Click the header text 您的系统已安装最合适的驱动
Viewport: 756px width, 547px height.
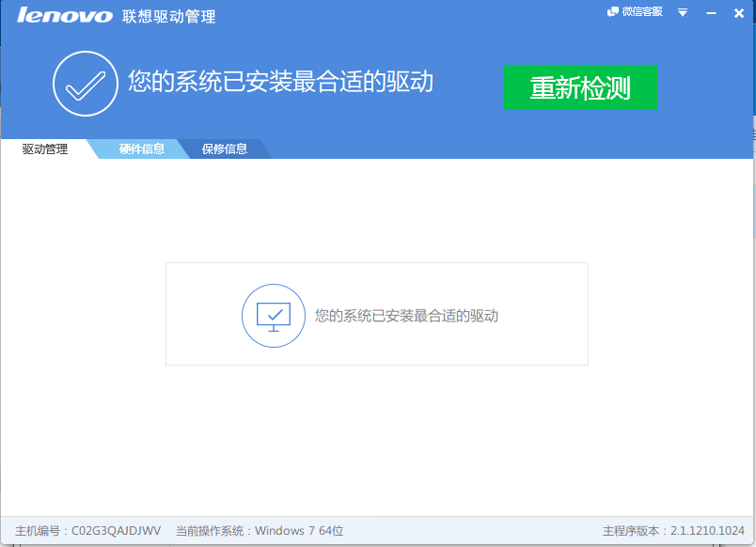point(280,82)
